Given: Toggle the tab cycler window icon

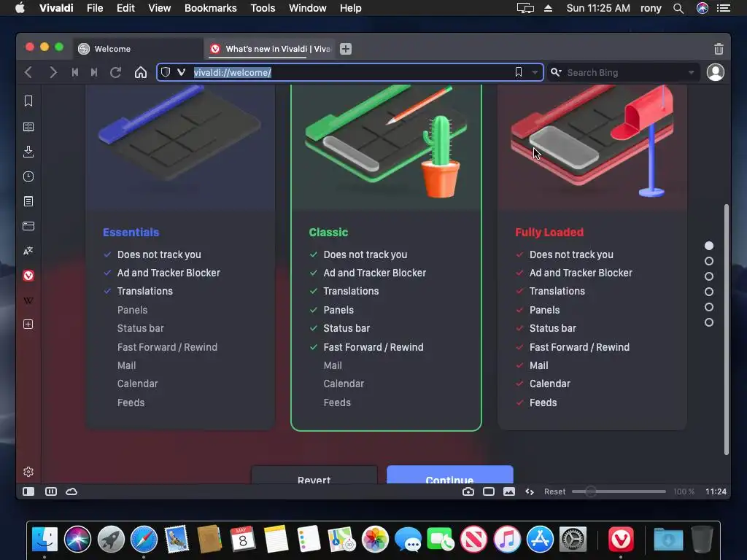Looking at the screenshot, I should [x=488, y=491].
